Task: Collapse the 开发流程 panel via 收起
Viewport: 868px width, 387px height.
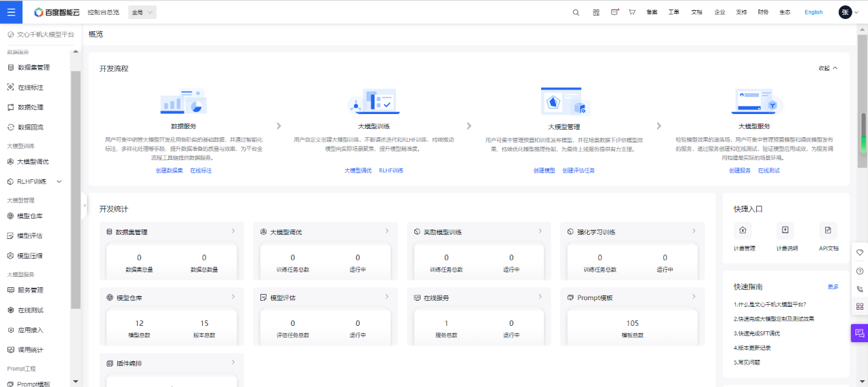Action: click(828, 68)
